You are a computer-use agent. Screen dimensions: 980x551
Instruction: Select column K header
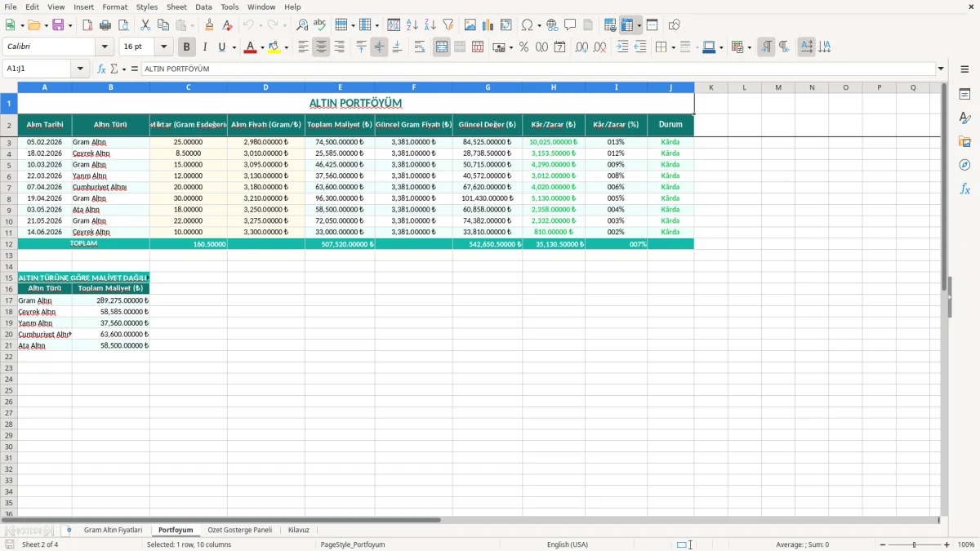pos(711,87)
